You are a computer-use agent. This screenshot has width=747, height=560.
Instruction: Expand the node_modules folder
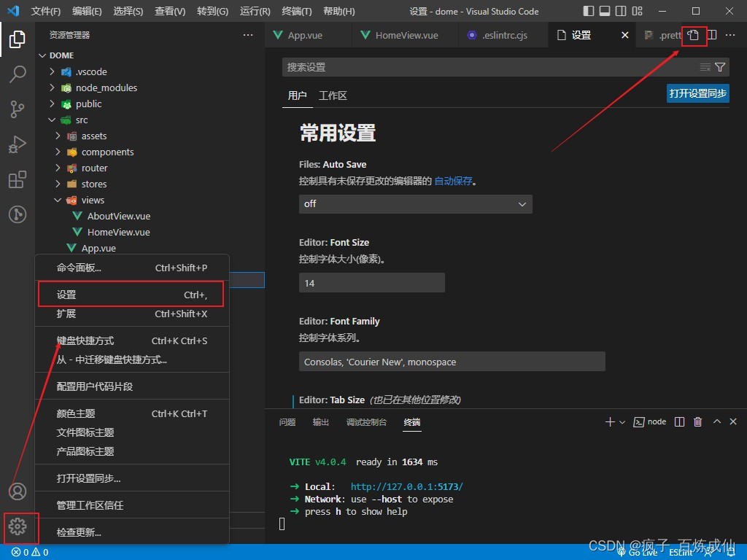tap(52, 87)
